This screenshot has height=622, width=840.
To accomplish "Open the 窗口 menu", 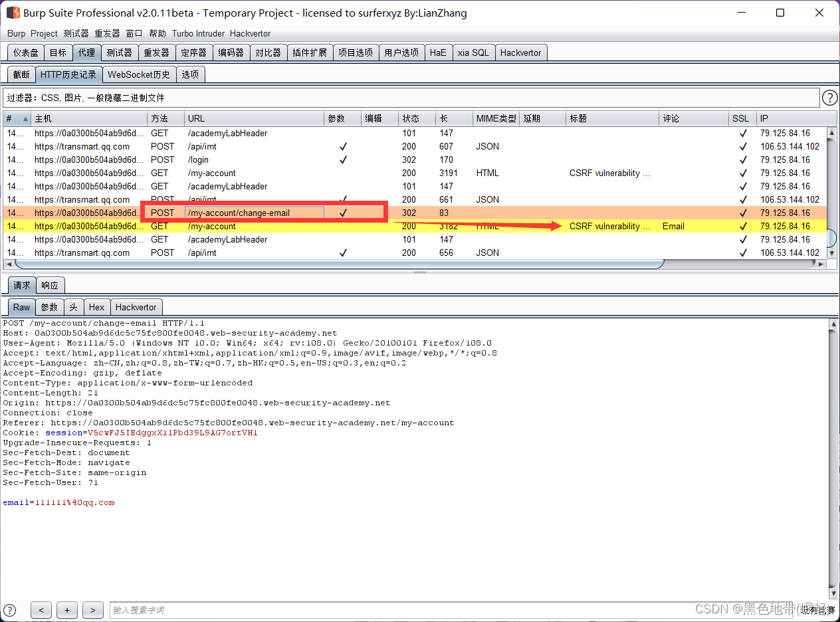I will (134, 33).
